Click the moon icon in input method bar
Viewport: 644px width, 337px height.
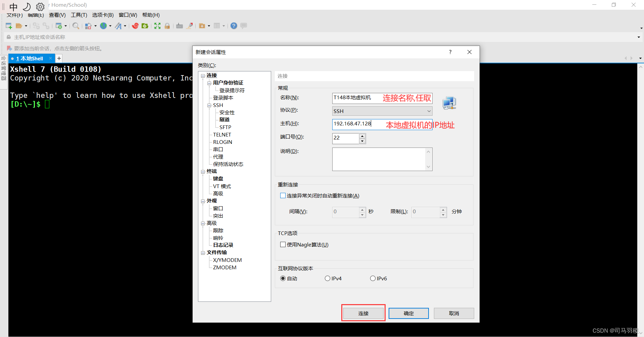pyautogui.click(x=27, y=7)
